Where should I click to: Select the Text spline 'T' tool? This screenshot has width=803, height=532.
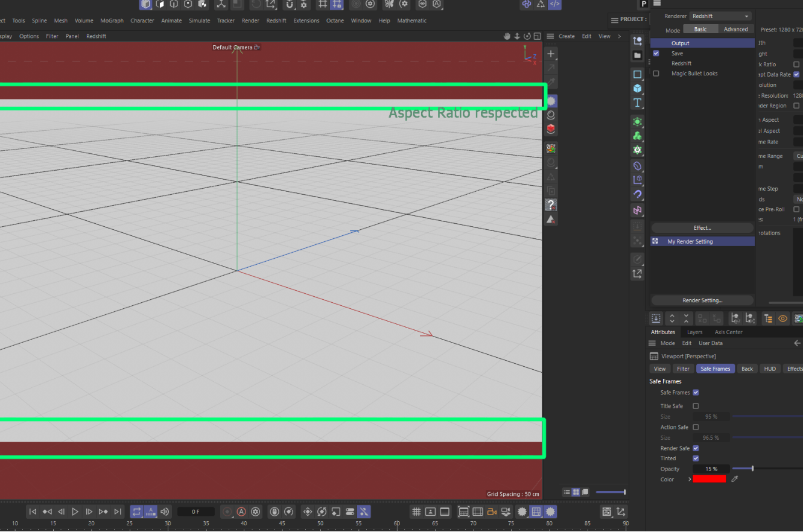(637, 103)
